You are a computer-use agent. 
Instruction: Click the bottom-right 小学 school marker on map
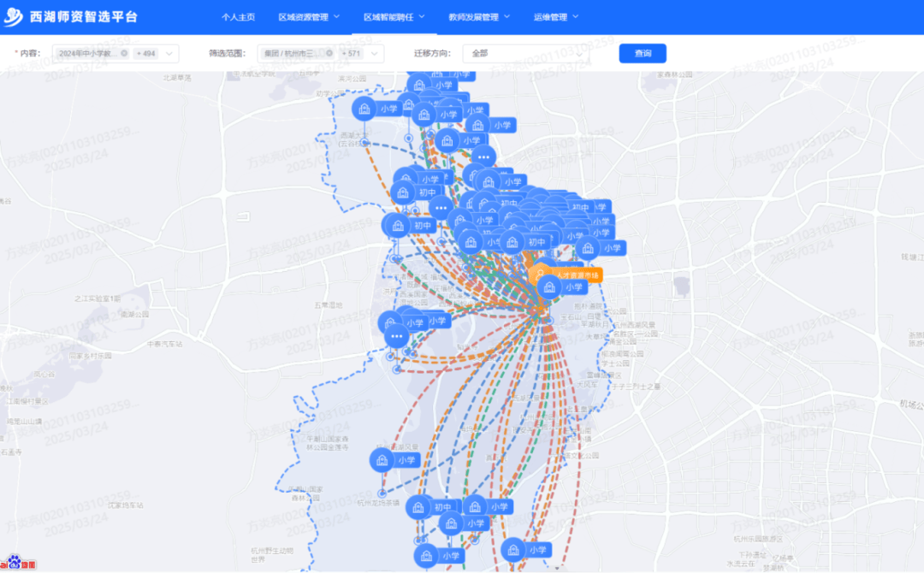pos(525,550)
